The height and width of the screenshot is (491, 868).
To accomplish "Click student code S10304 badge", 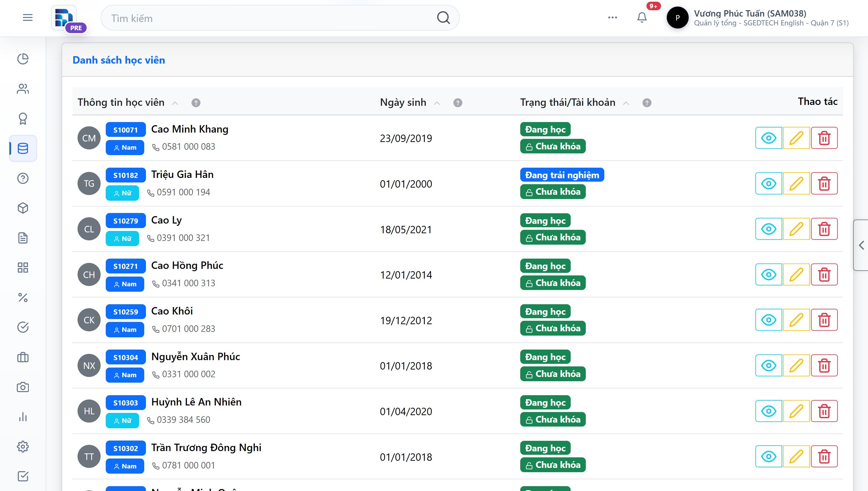I will click(126, 357).
